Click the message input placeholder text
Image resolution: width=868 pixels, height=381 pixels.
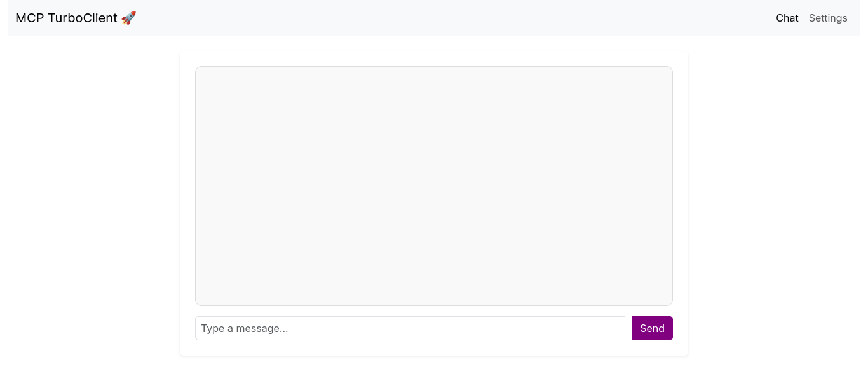click(x=245, y=328)
